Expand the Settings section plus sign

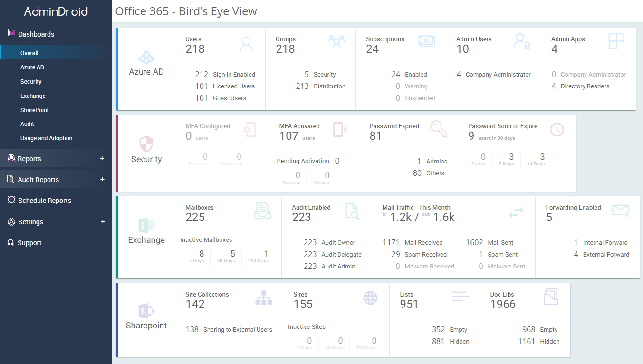point(102,222)
